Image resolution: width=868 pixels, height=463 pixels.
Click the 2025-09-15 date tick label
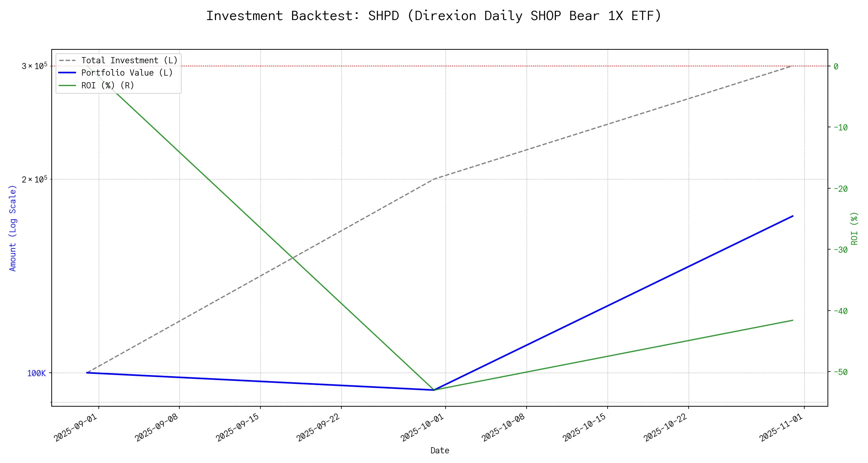click(x=238, y=428)
